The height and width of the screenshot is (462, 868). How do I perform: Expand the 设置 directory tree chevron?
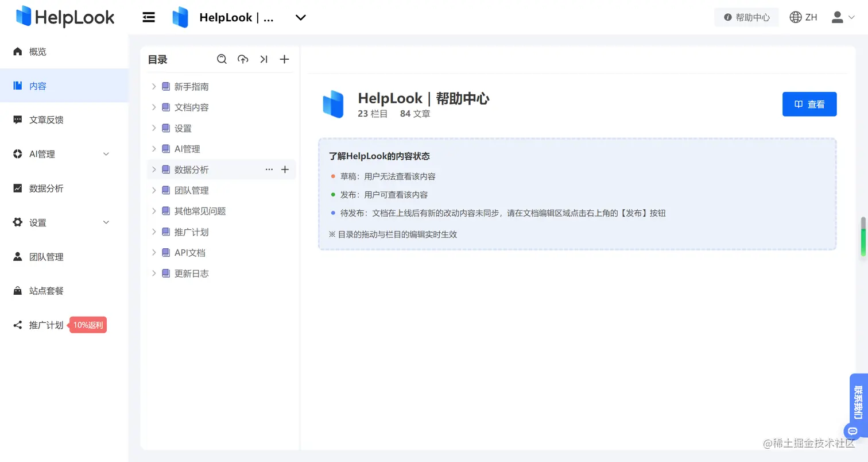pos(153,128)
